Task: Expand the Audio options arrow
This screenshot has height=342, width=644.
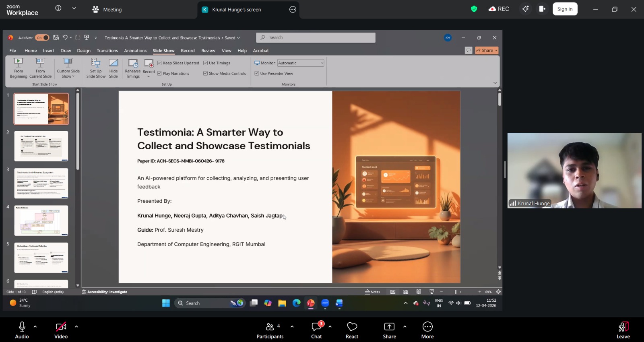Action: pos(35,327)
